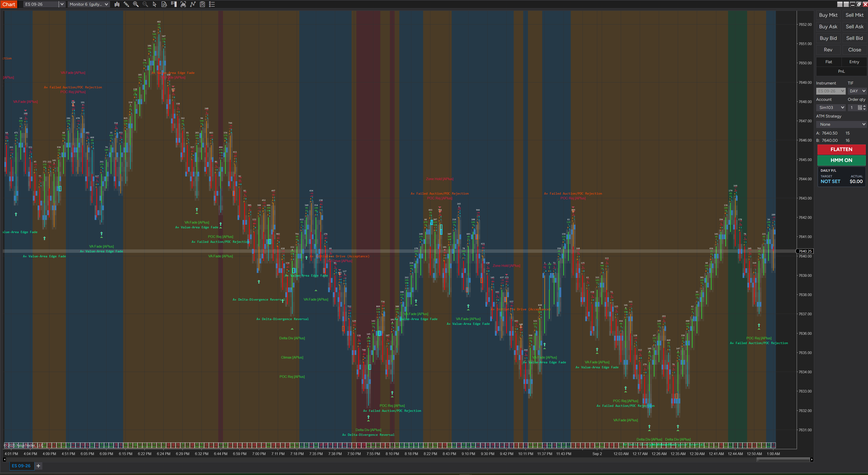Image resolution: width=868 pixels, height=475 pixels.
Task: Increase order quantity with up arrow
Action: 864,106
